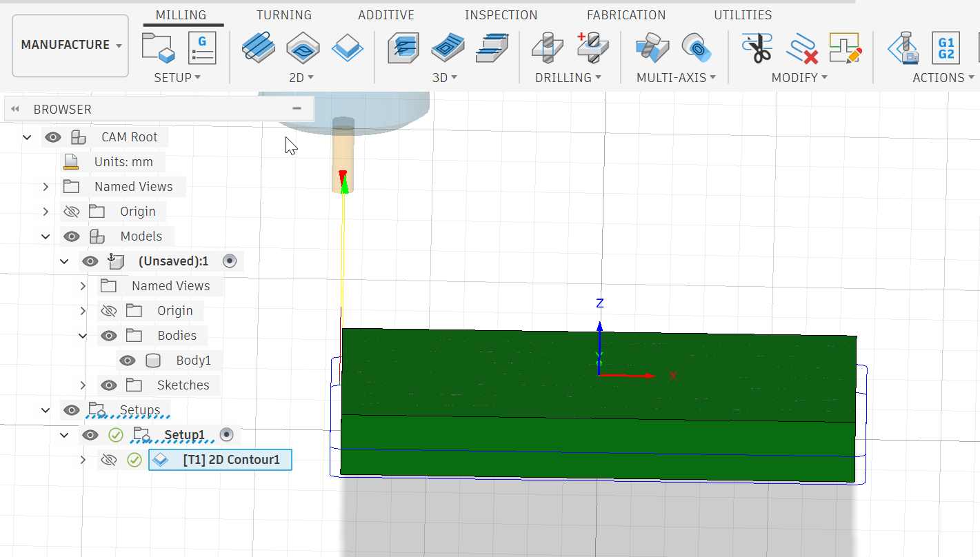Screen dimensions: 980x557
Task: Select the second Multi-Axis toolpath icon
Action: click(x=697, y=48)
